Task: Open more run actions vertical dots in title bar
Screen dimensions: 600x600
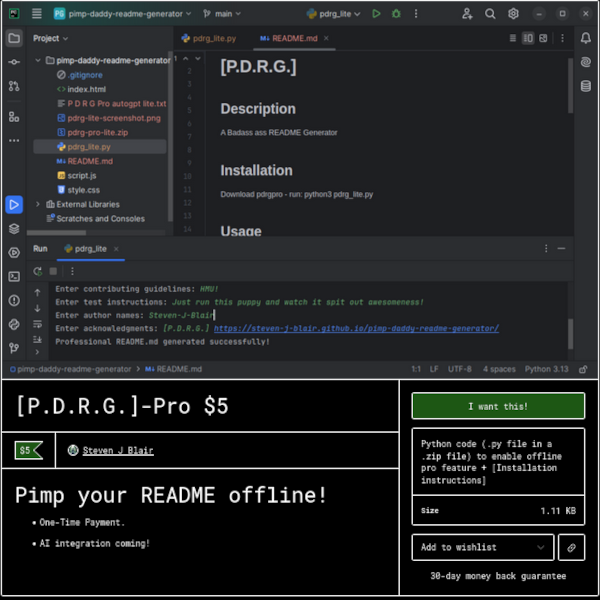Action: coord(416,14)
